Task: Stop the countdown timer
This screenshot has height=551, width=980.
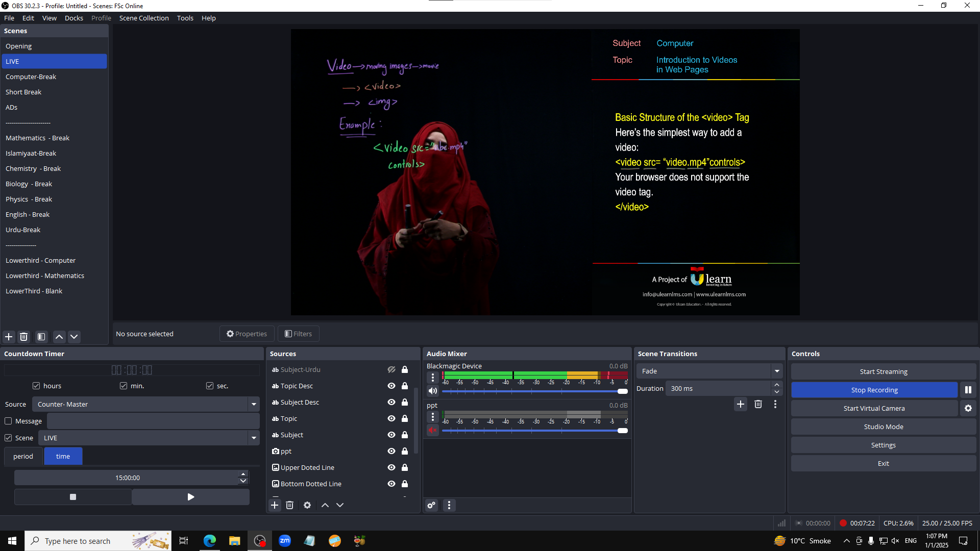Action: [73, 497]
